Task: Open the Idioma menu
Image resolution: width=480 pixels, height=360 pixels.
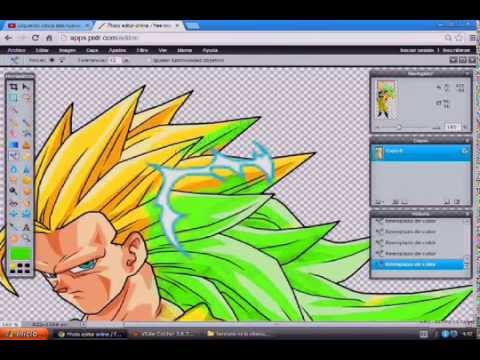Action: 184,50
